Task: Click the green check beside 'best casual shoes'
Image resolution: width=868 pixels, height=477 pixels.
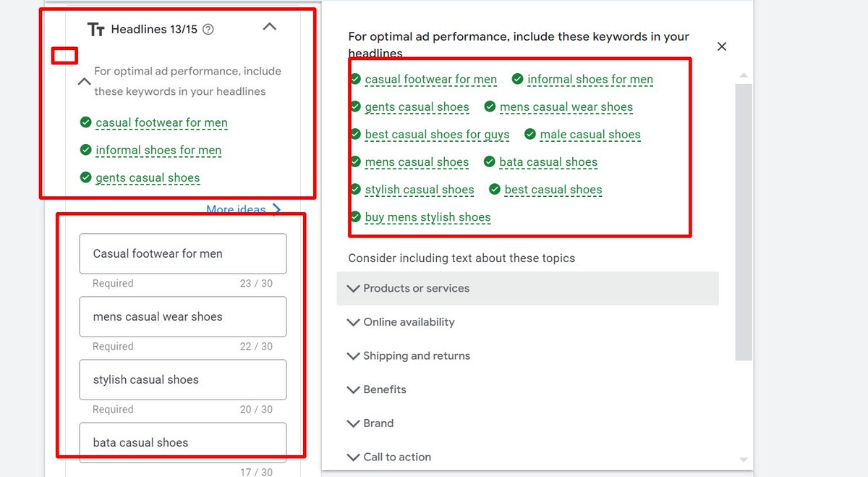Action: coord(495,189)
